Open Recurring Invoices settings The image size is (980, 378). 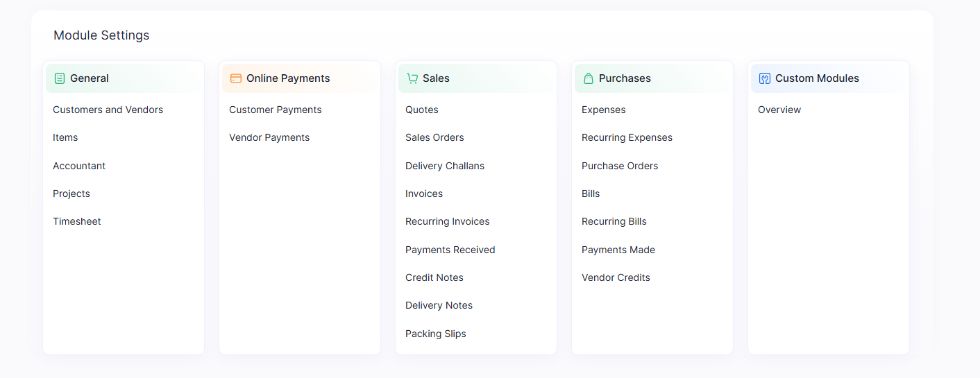(x=448, y=221)
